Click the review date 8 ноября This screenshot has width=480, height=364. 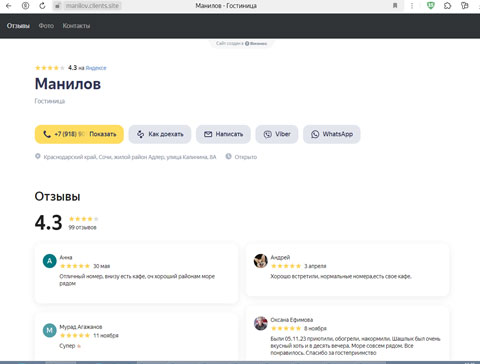coord(315,328)
